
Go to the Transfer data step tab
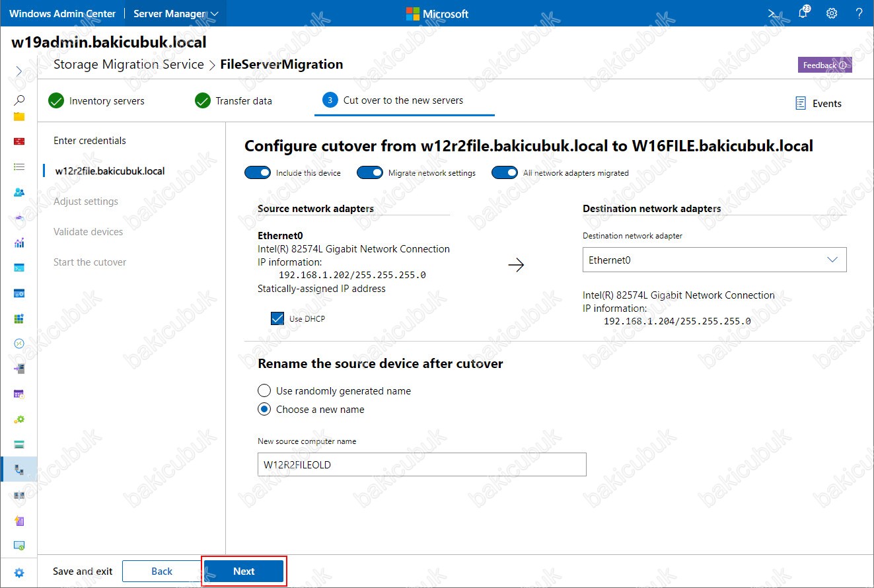tap(234, 101)
